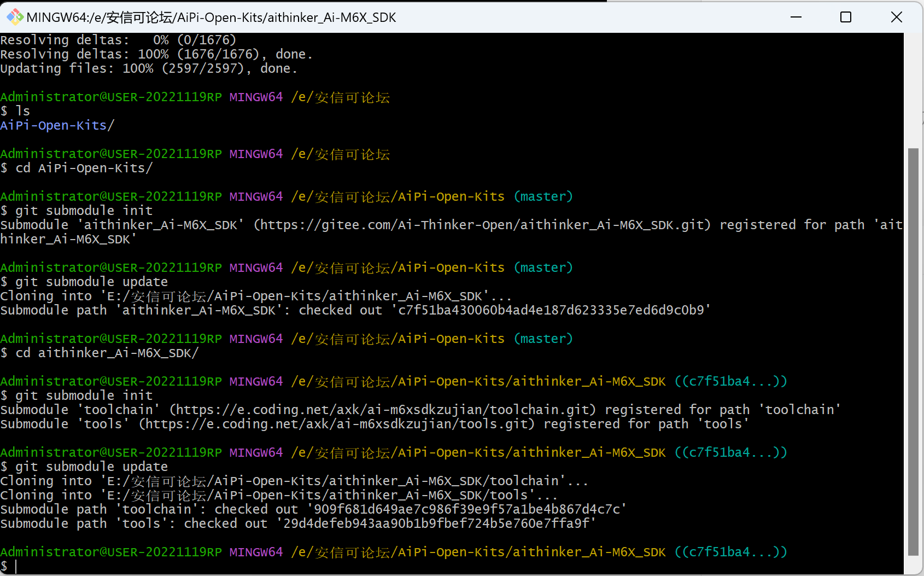Click the e.coding.net tools.git URL
The width and height of the screenshot is (924, 576).
(337, 424)
